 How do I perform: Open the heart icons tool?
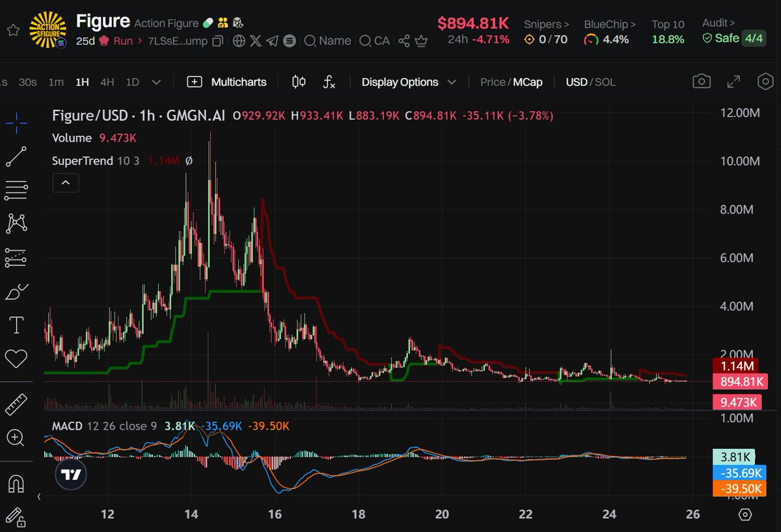16,358
